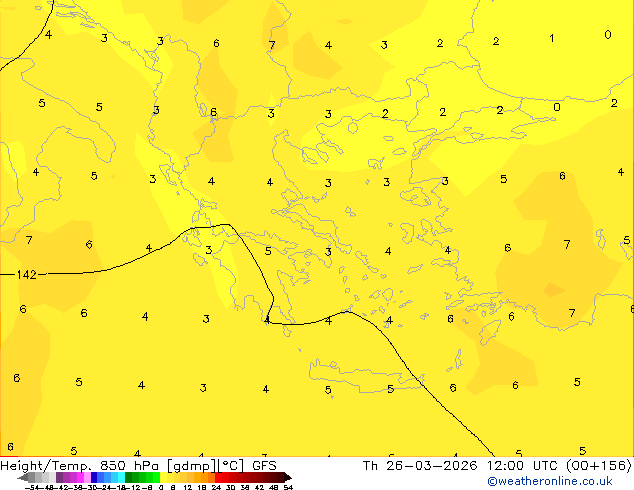Click the forecast date 'Th 26-03-2026 12:00 UTC'
Viewport: 634px width, 490px height.
[462, 465]
